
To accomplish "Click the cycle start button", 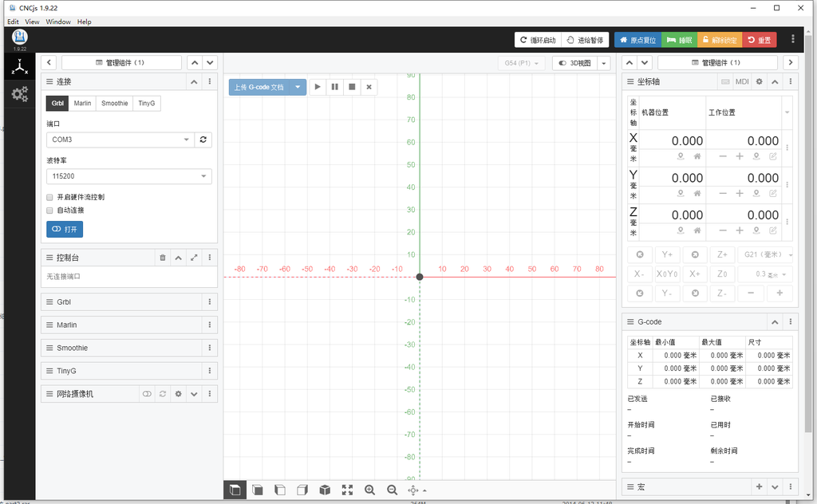I will pyautogui.click(x=538, y=40).
